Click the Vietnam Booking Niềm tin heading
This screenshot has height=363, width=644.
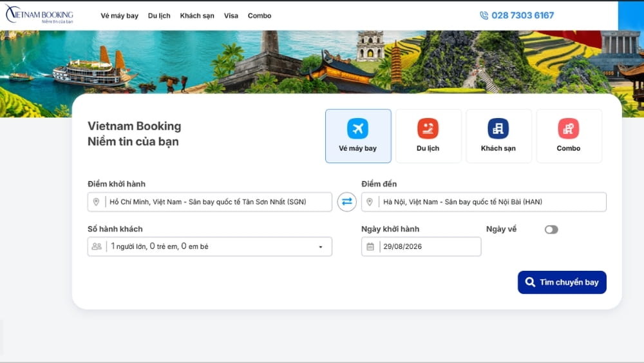pyautogui.click(x=135, y=133)
